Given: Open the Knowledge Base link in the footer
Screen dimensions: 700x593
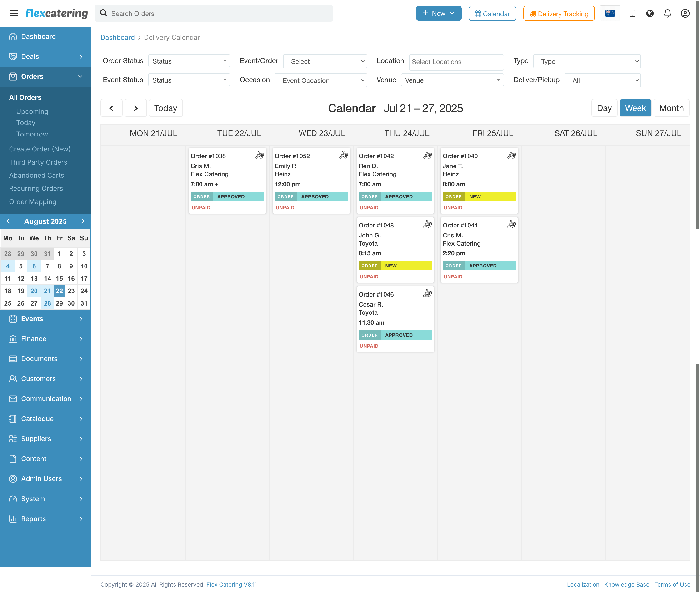Looking at the screenshot, I should [626, 585].
